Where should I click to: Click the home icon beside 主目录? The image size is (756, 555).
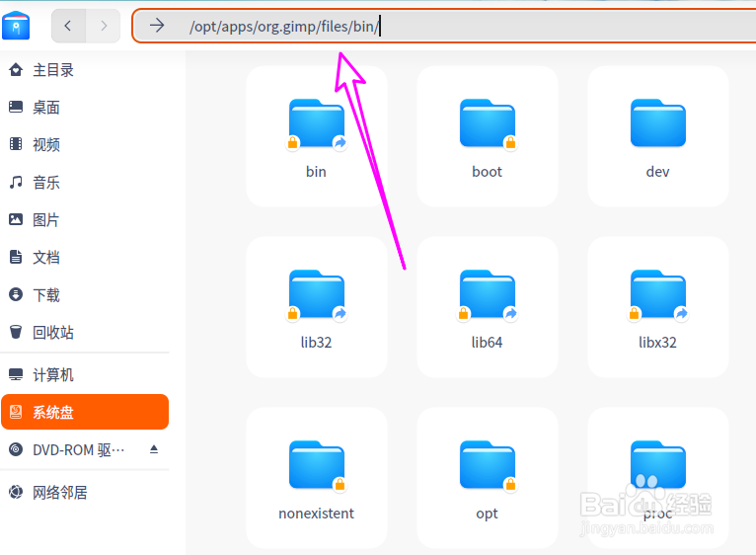pos(16,70)
